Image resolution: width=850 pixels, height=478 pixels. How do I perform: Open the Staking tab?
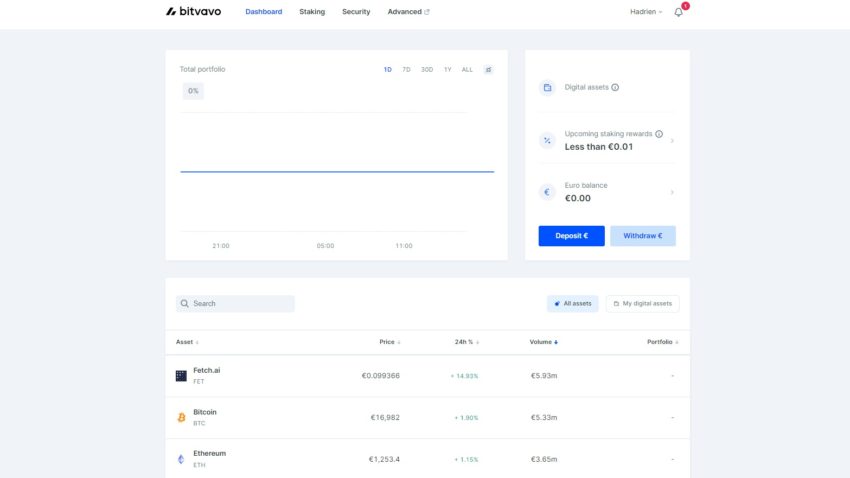pos(312,11)
